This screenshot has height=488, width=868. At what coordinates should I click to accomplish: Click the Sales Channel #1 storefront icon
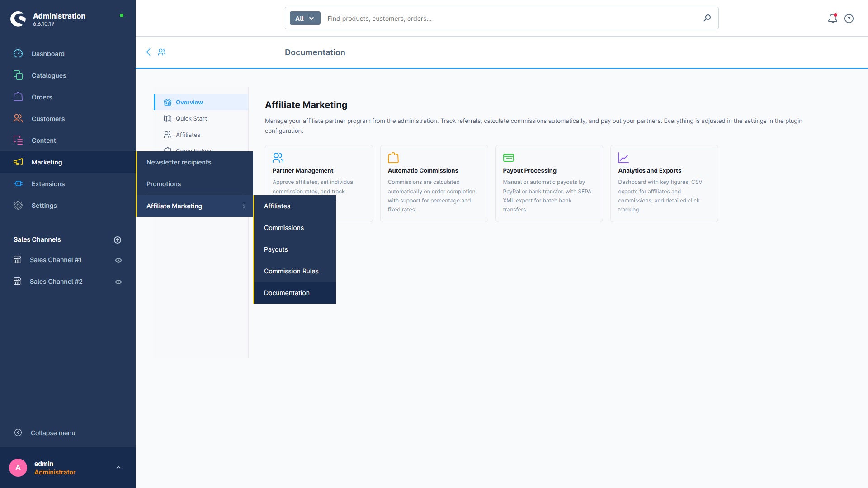pos(17,260)
